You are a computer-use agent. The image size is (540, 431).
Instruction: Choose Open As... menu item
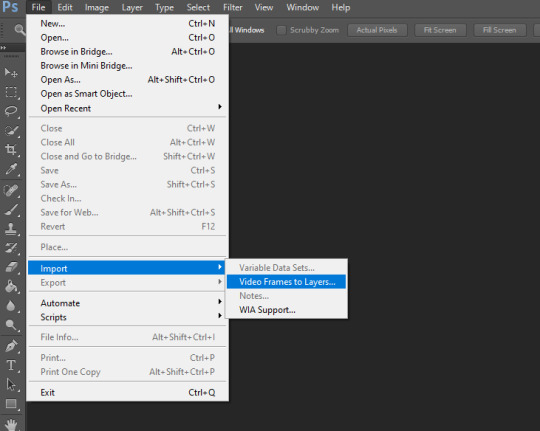coord(127,80)
